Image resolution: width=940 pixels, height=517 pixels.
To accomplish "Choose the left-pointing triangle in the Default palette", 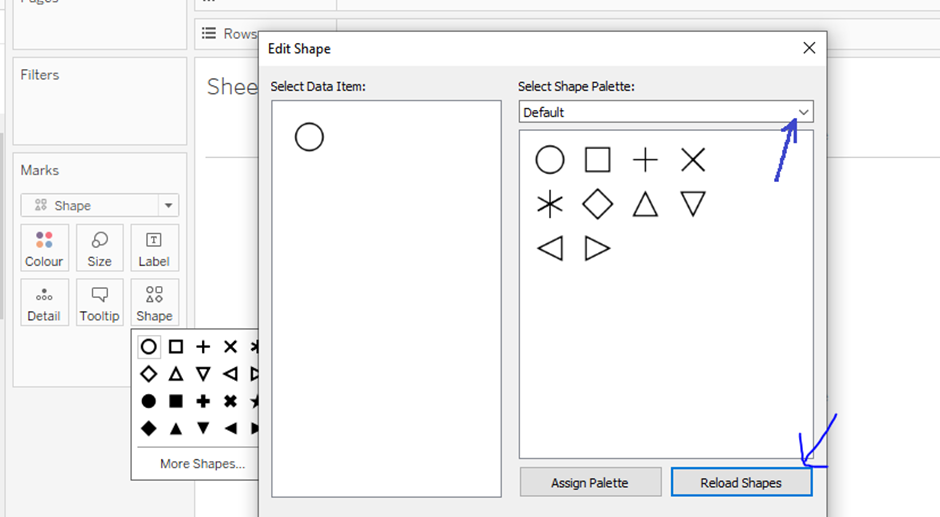I will [x=550, y=248].
